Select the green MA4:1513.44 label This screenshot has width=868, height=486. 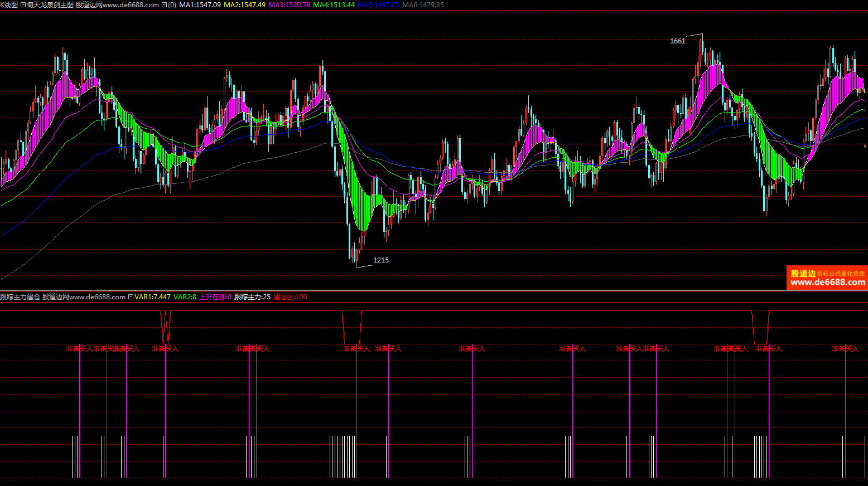[x=334, y=5]
